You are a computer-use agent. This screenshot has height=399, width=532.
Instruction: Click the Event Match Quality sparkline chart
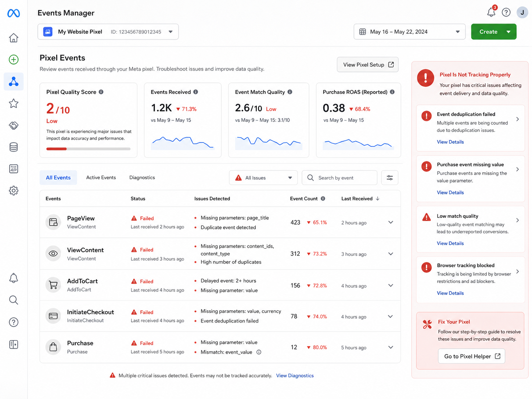click(x=269, y=143)
